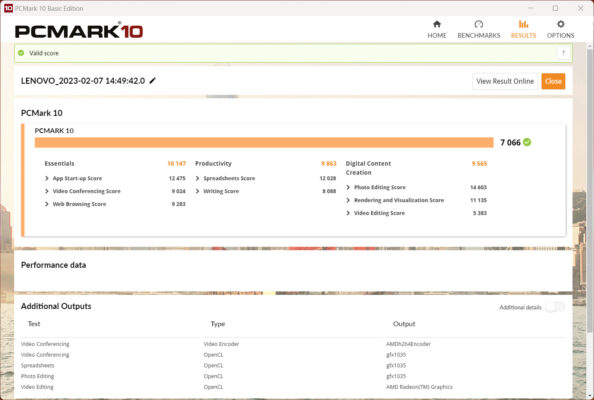594x400 pixels.
Task: Expand Rendering and Visualization Score
Action: pyautogui.click(x=348, y=200)
